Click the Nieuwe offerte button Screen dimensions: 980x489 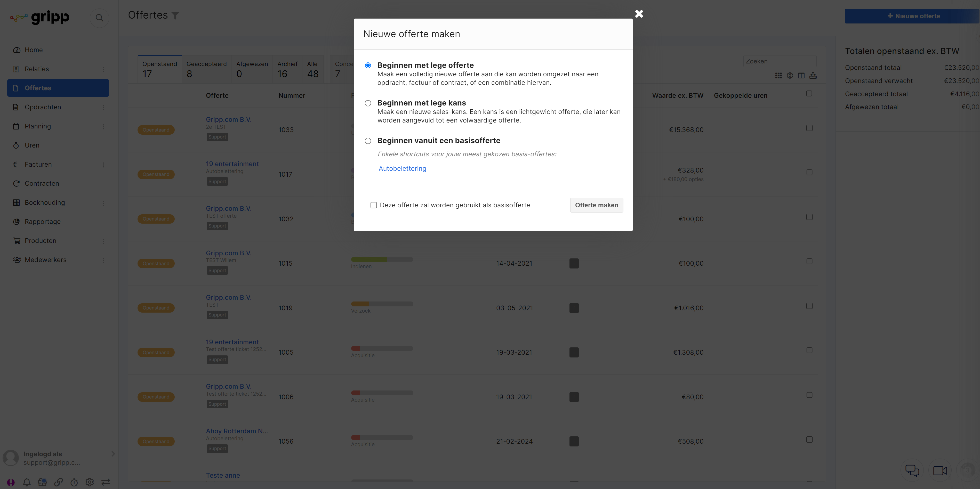tap(912, 16)
